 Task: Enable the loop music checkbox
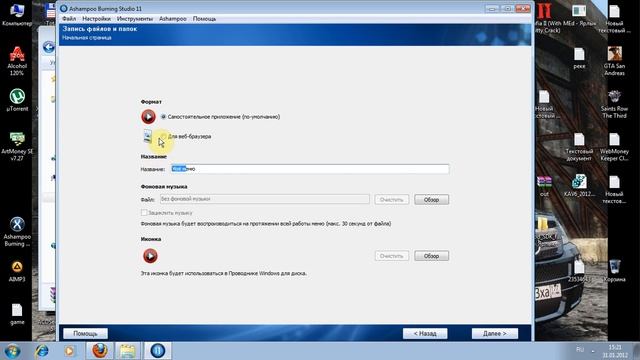point(144,213)
